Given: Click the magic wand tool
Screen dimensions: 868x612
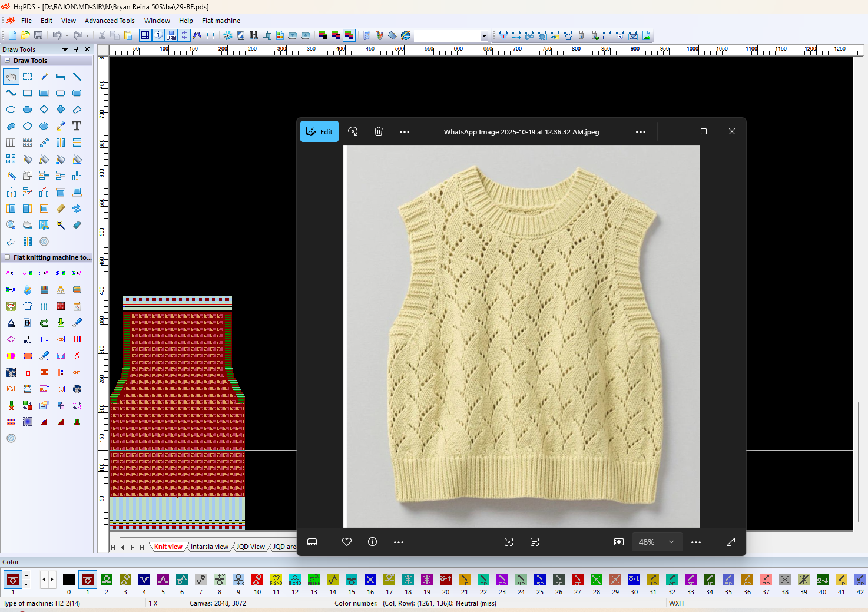Looking at the screenshot, I should (x=61, y=225).
